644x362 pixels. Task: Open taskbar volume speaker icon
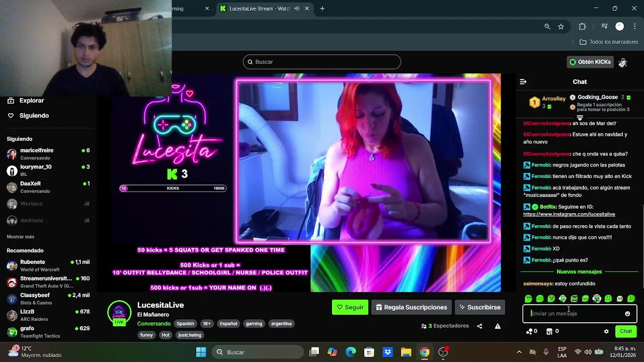[x=588, y=352]
